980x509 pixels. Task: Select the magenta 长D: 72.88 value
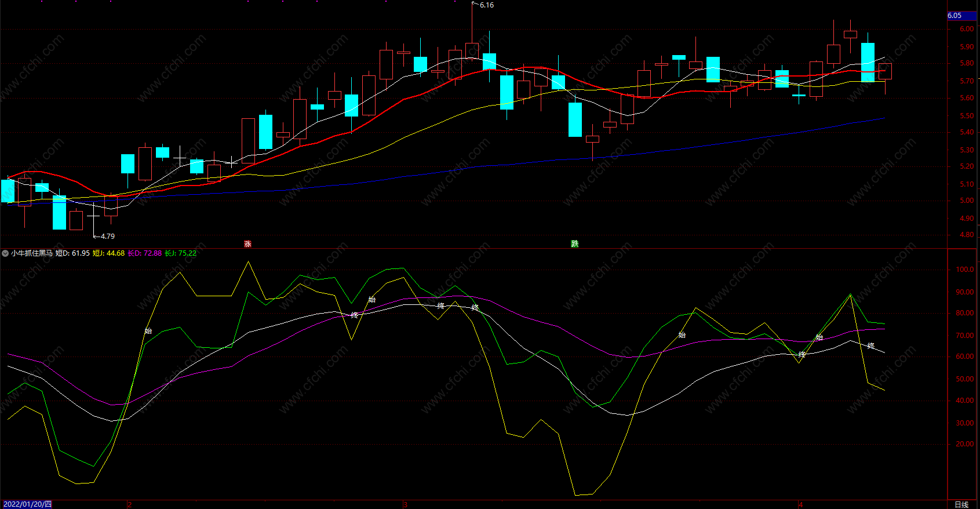click(x=145, y=253)
